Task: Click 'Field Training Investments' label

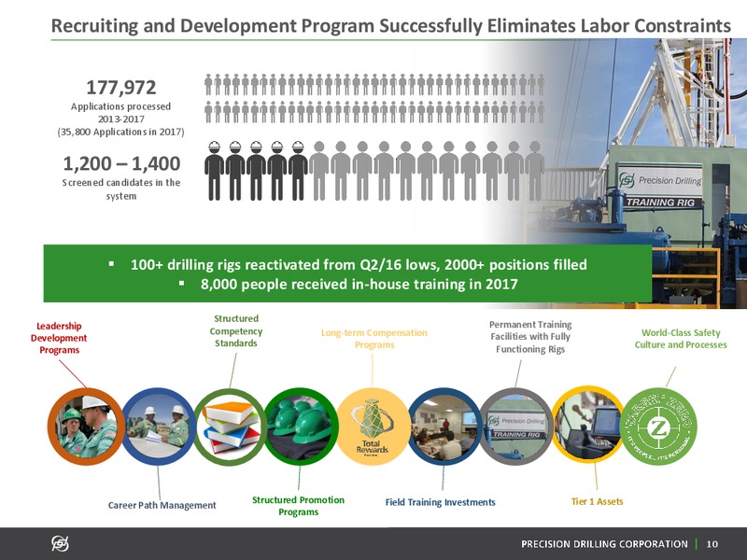Action: tap(440, 502)
